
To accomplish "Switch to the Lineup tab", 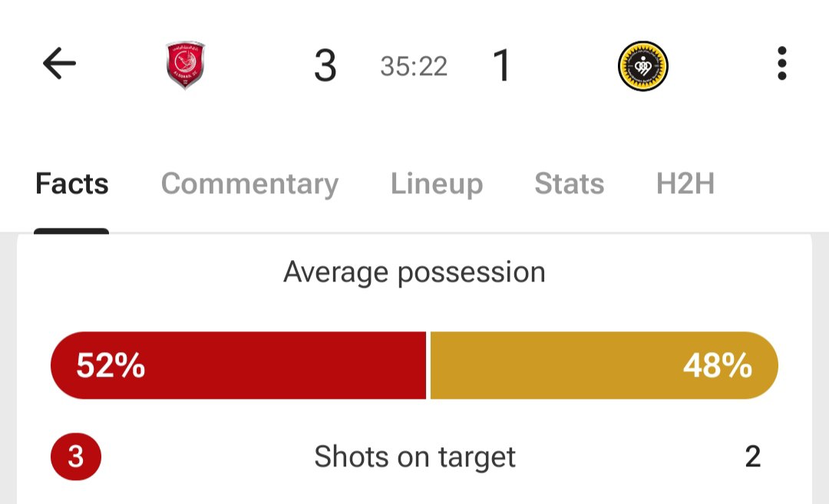I will [437, 184].
